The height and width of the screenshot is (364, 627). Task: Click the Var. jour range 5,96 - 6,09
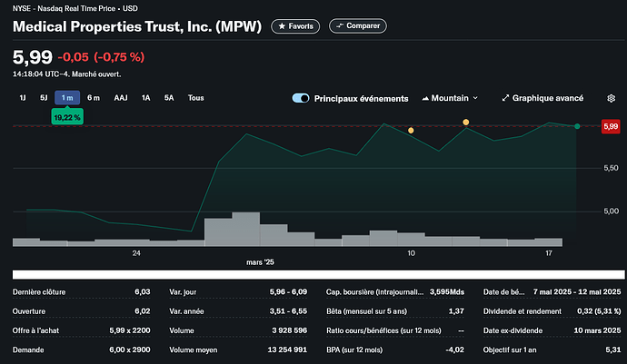(x=288, y=292)
